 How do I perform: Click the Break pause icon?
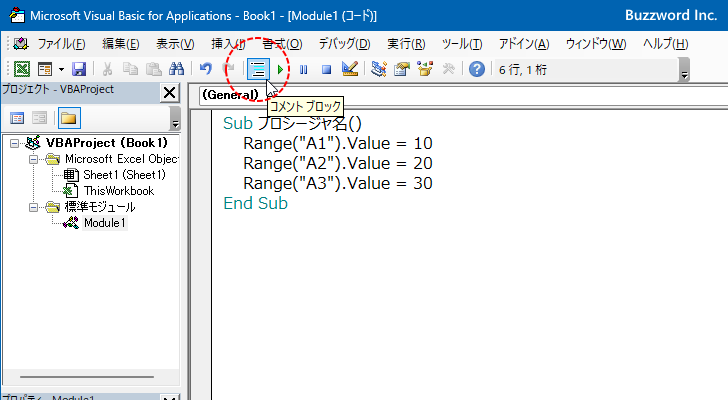click(303, 70)
